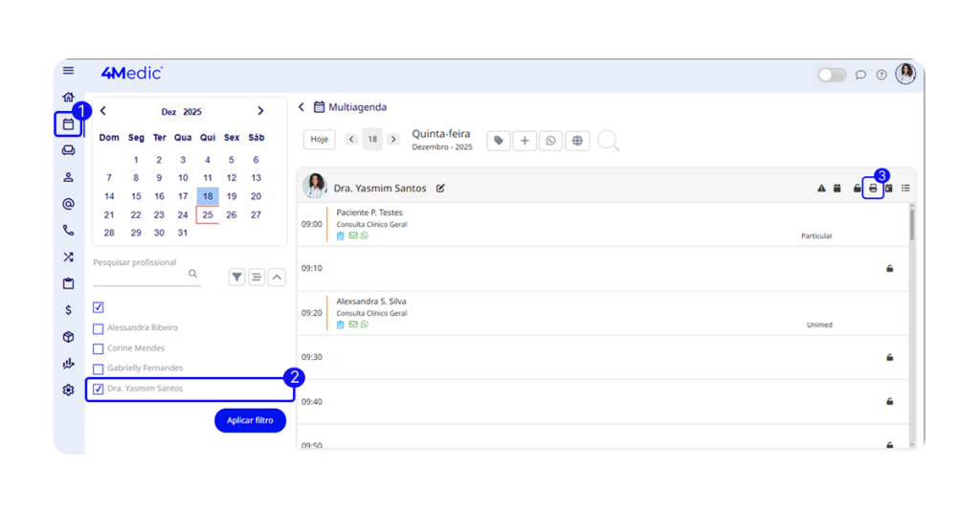Open the list view icon in agenda header
980x514 pixels.
pos(905,189)
